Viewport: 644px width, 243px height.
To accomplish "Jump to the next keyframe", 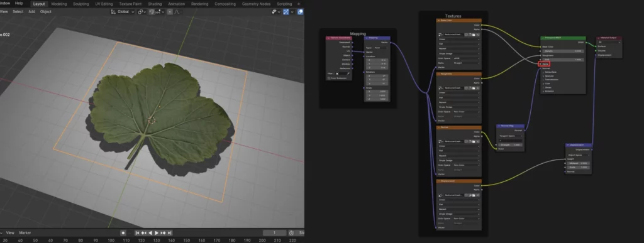I will coord(163,233).
